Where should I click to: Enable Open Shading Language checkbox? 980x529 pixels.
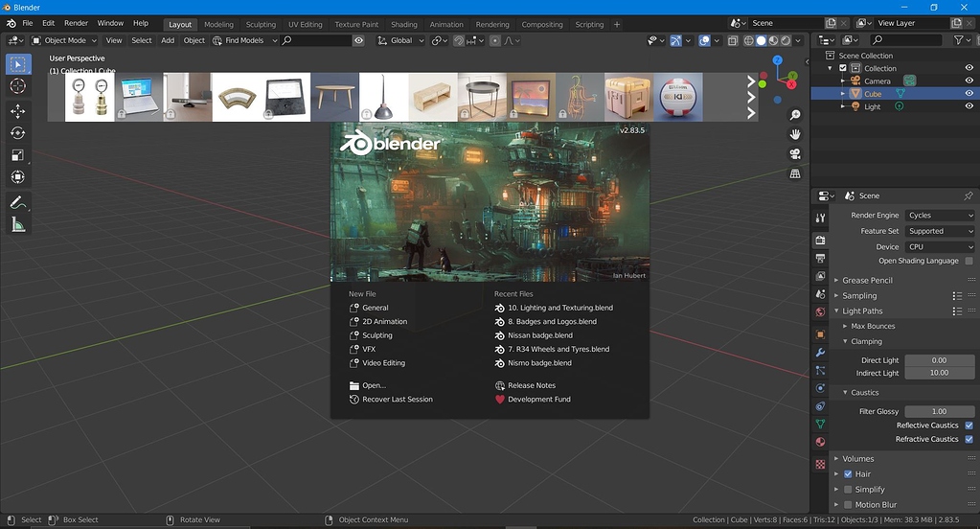(x=969, y=261)
